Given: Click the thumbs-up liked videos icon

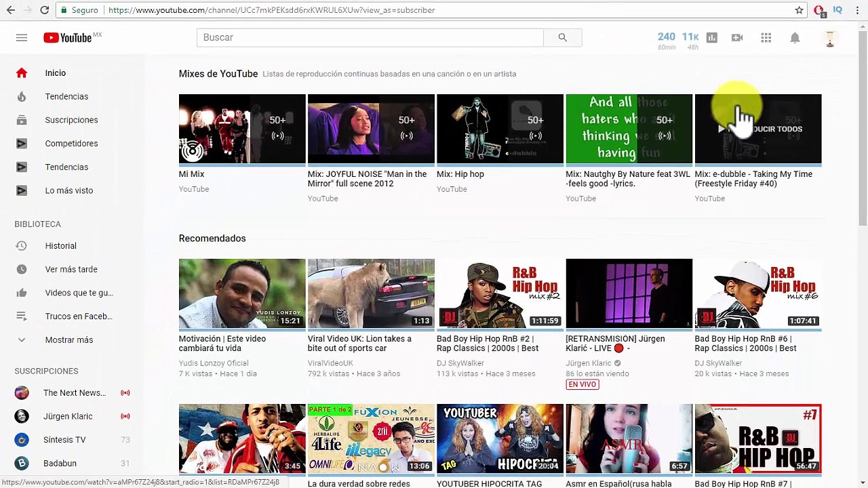Looking at the screenshot, I should (22, 293).
